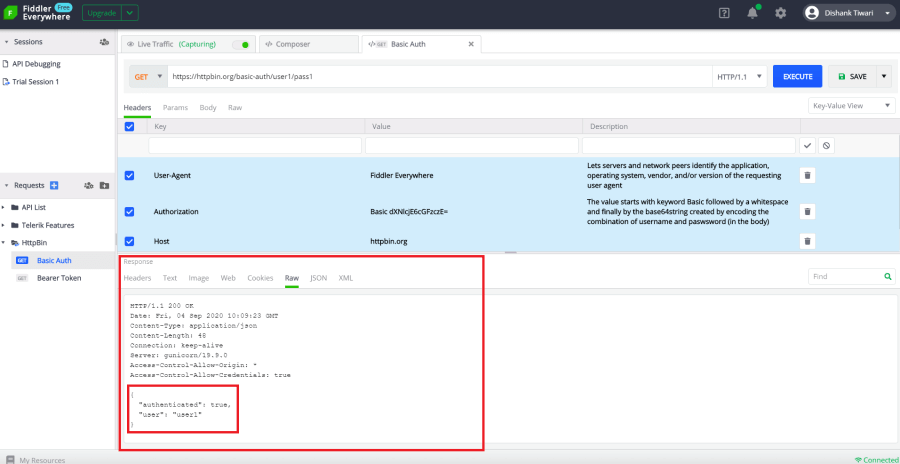Collapse the Sessions panel
900x464 pixels.
(6, 42)
